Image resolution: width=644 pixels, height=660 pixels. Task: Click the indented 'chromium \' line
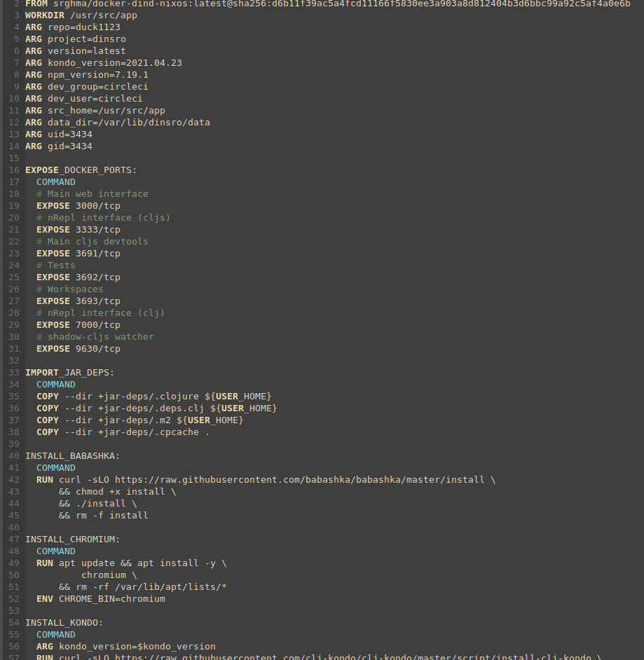point(109,575)
